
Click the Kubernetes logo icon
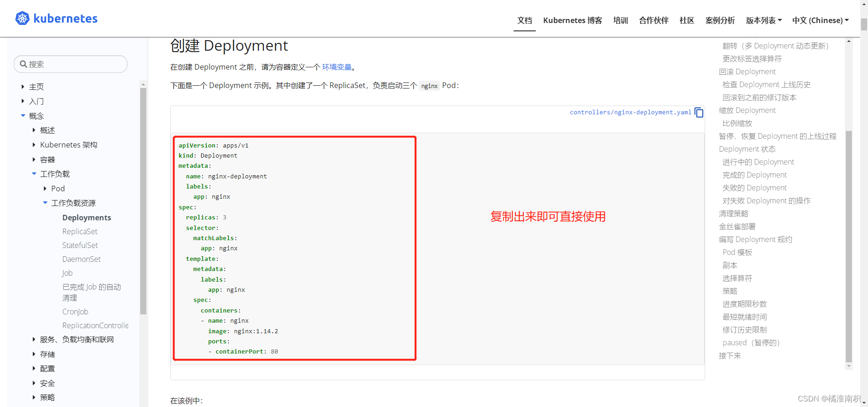coord(22,18)
